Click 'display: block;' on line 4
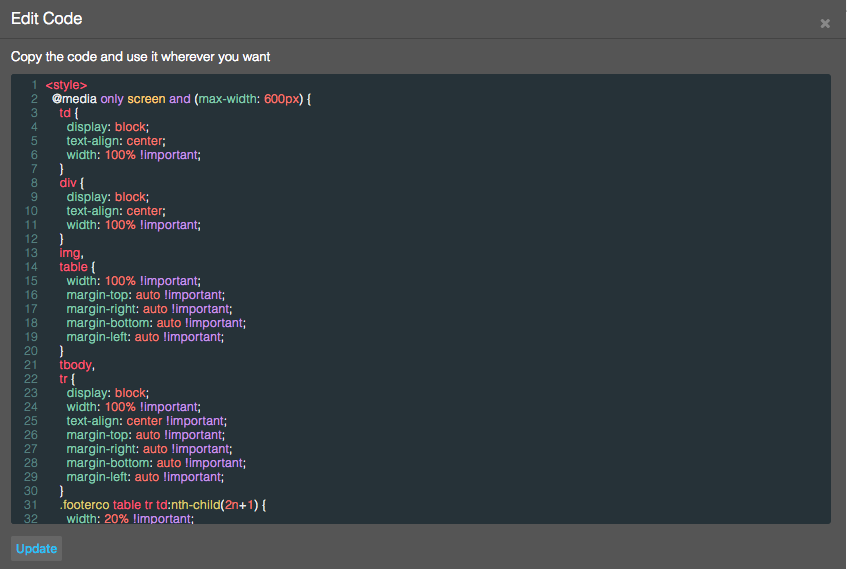The image size is (847, 569). click(107, 127)
